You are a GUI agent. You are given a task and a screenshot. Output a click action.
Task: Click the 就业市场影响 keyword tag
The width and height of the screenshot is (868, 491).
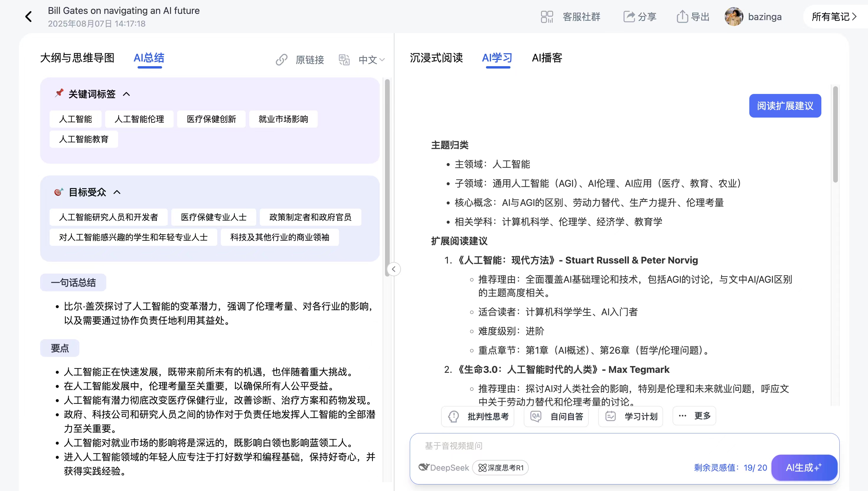point(283,119)
